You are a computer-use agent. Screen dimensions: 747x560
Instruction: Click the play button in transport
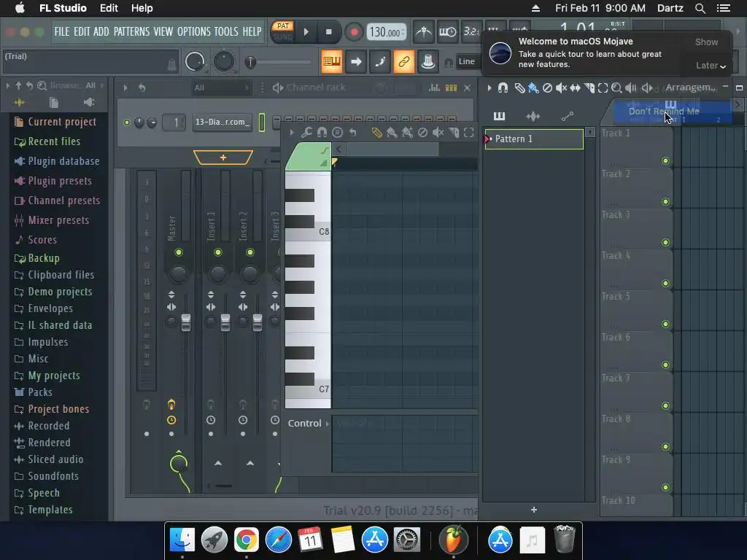pos(306,32)
